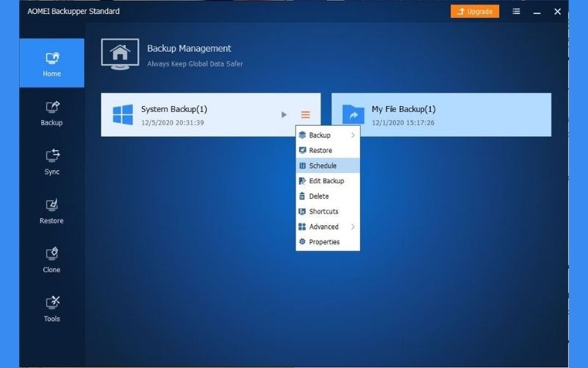Click the Upgrade button

[475, 11]
